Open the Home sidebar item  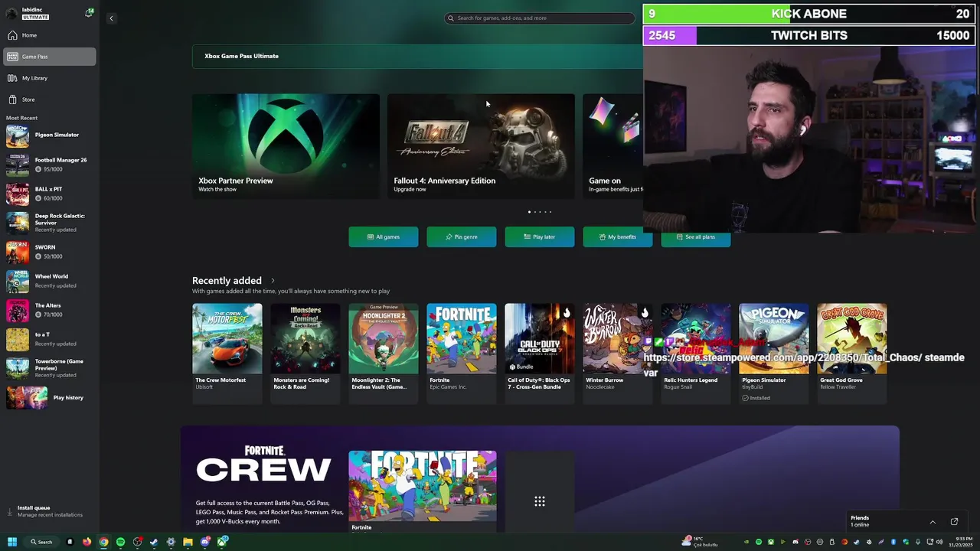[x=50, y=35]
